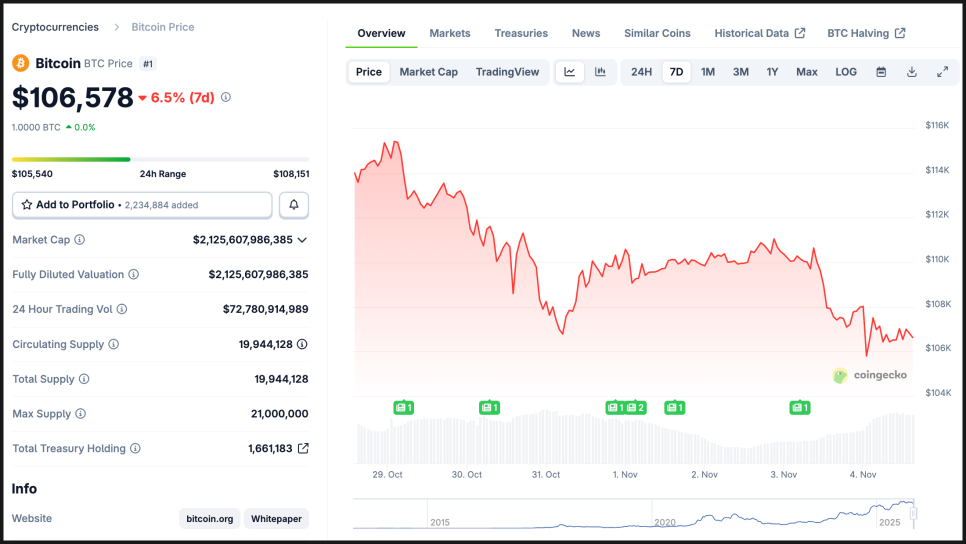Click the Market Cap info icon

(80, 240)
